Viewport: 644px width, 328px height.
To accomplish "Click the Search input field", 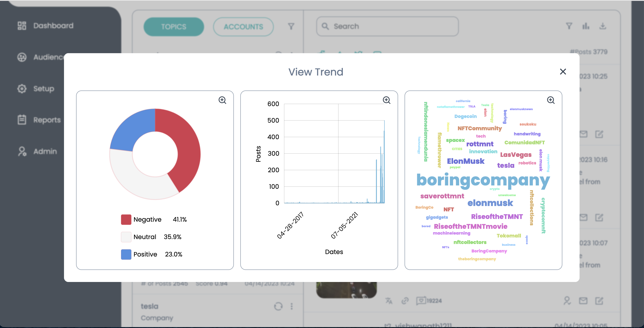I will tap(387, 26).
